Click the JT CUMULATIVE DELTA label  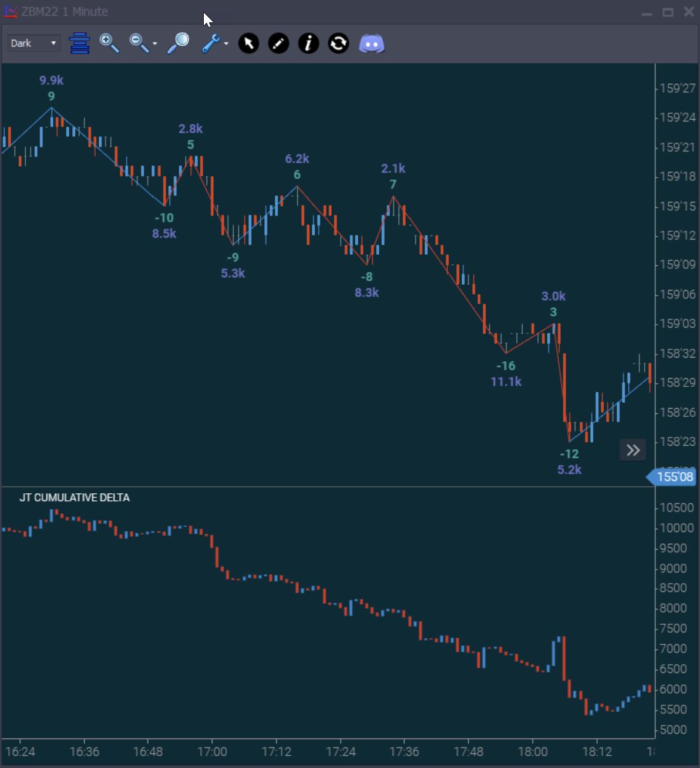(x=75, y=498)
